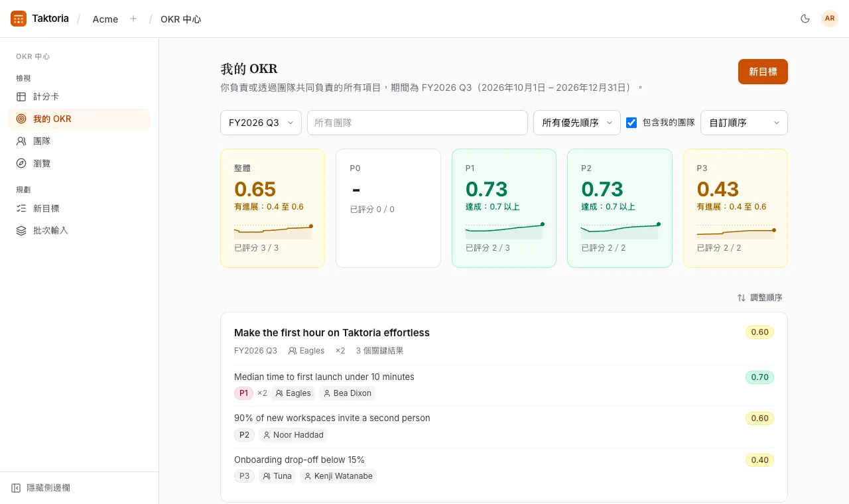Select the P3 0.43 score card
The height and width of the screenshot is (504, 849).
point(736,208)
